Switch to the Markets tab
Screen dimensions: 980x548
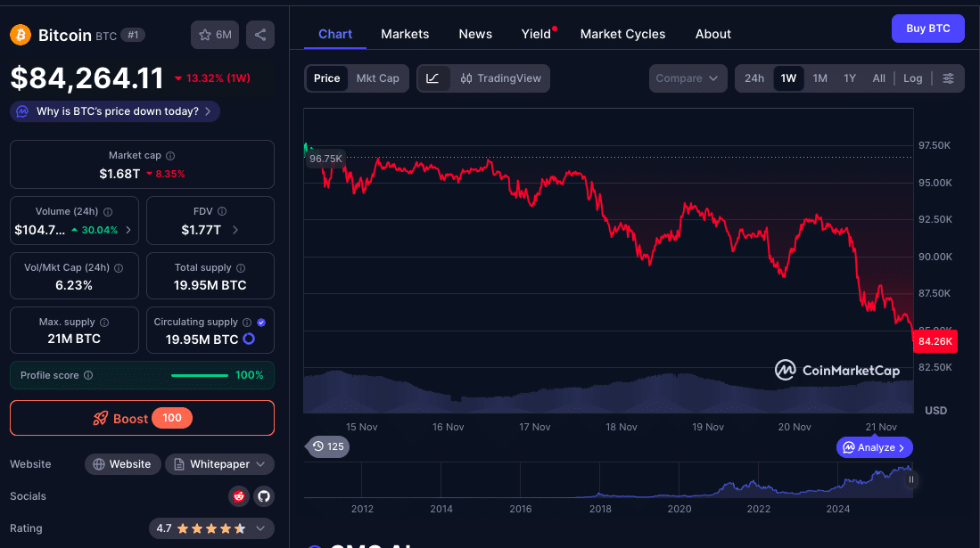point(405,34)
